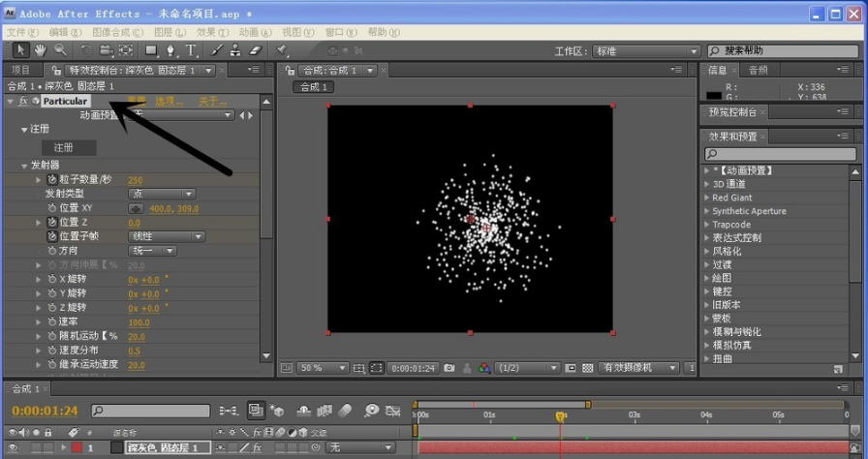868x459 pixels.
Task: Select the Pen tool
Action: pyautogui.click(x=170, y=50)
